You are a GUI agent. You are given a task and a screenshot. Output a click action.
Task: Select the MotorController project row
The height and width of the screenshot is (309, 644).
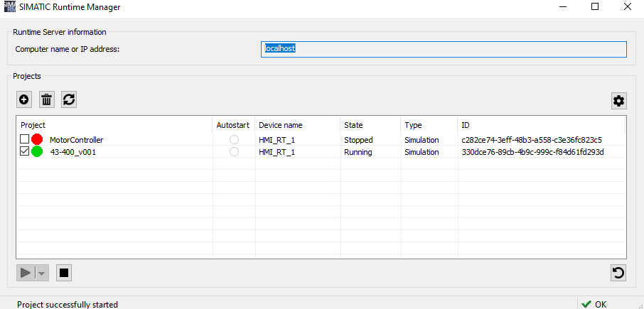pos(76,140)
